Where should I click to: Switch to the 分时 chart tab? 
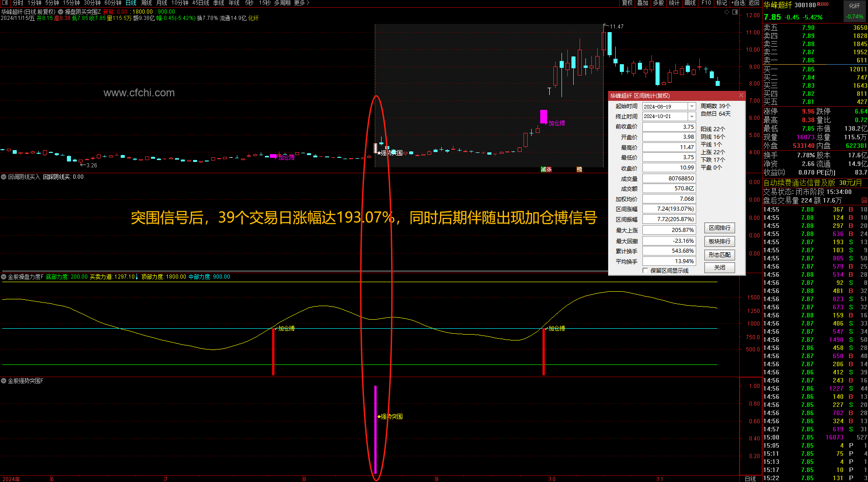coord(18,3)
